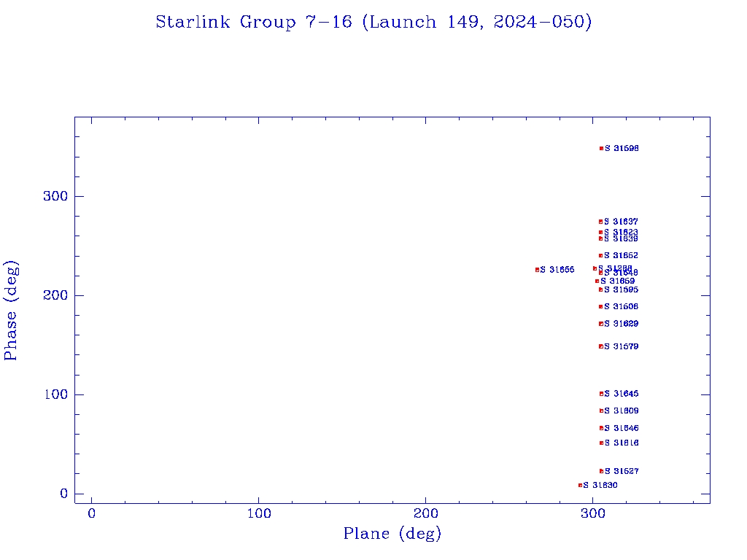Select the "S 31659" satellite label
The height and width of the screenshot is (560, 747).
pyautogui.click(x=617, y=281)
